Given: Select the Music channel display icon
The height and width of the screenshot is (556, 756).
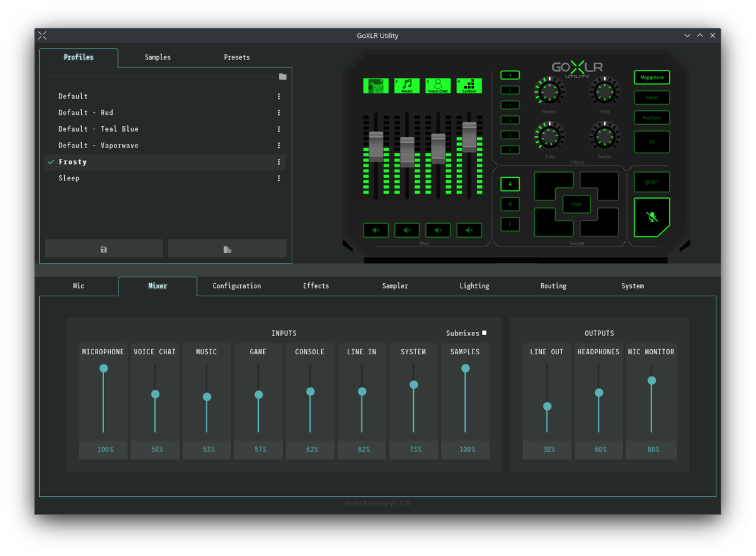Looking at the screenshot, I should coord(407,86).
